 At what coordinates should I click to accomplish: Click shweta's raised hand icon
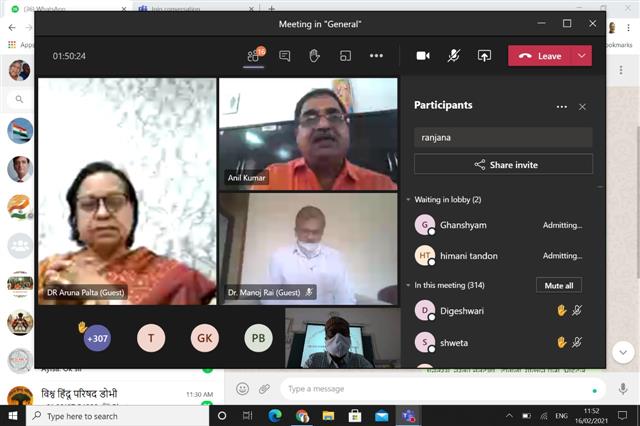(562, 342)
